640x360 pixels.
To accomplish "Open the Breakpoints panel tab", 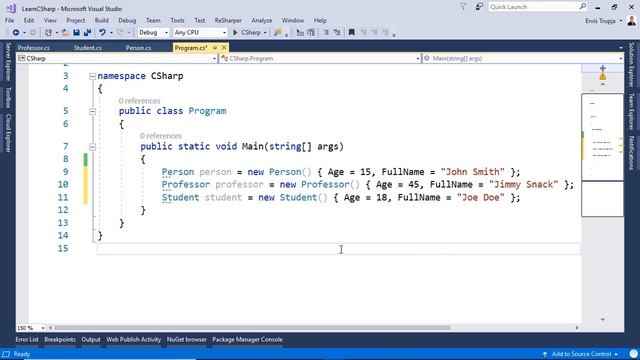I will [x=60, y=339].
